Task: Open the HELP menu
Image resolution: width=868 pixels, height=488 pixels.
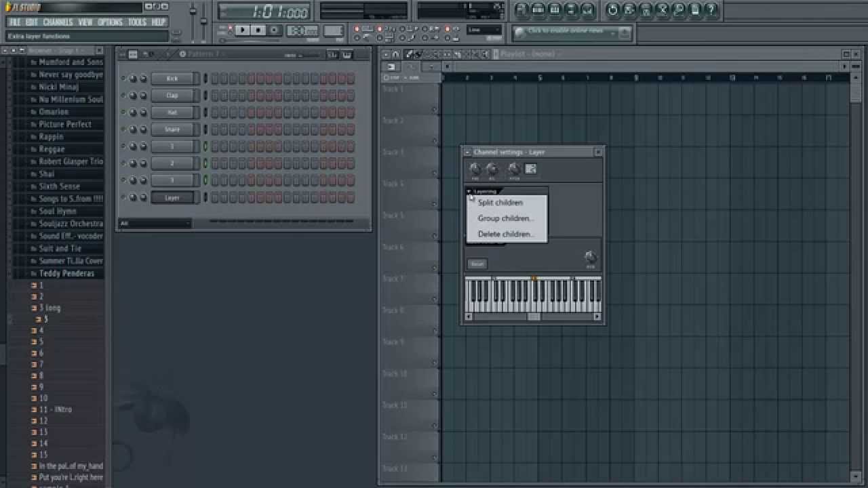Action: [158, 22]
